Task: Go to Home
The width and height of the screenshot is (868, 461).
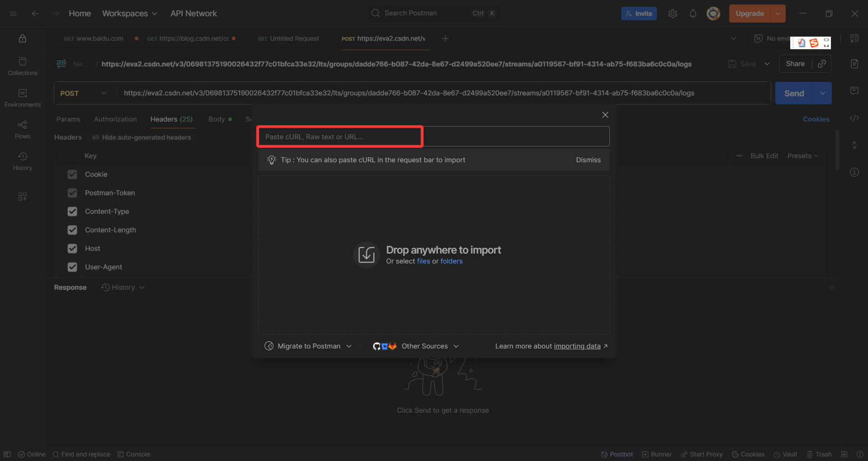Action: click(x=80, y=14)
